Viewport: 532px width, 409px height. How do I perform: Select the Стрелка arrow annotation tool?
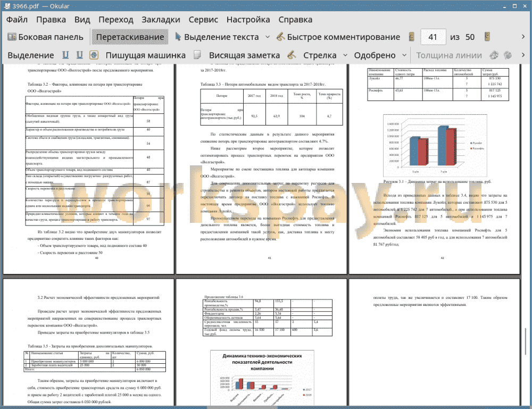tap(320, 55)
